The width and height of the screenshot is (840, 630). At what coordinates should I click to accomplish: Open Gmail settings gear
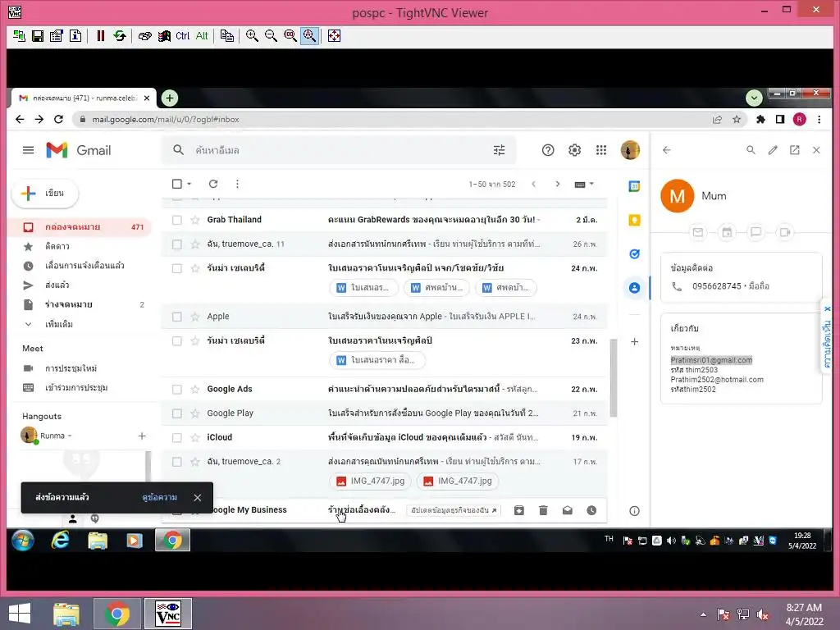coord(574,150)
